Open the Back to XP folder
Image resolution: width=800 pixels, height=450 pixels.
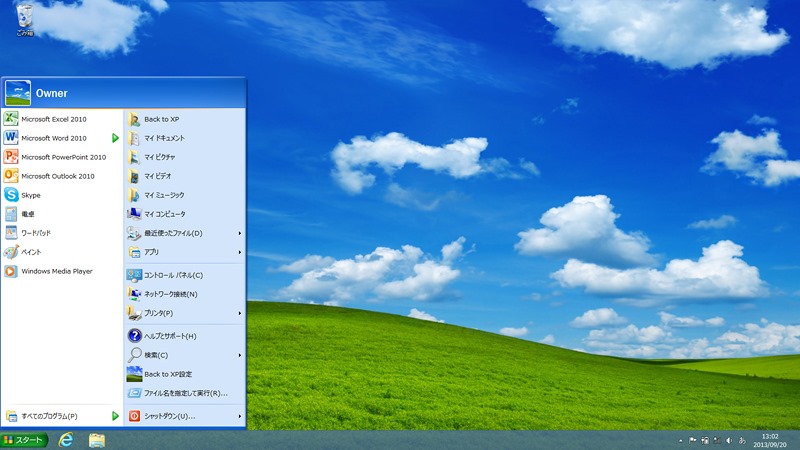point(185,119)
